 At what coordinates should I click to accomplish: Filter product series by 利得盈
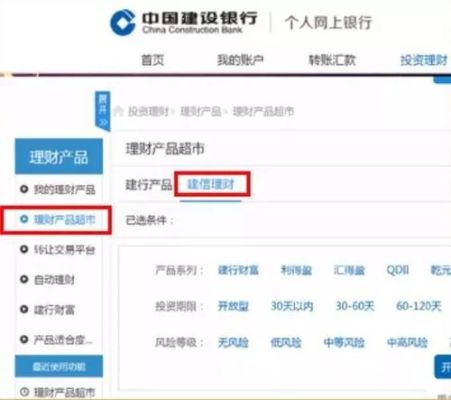tap(296, 270)
